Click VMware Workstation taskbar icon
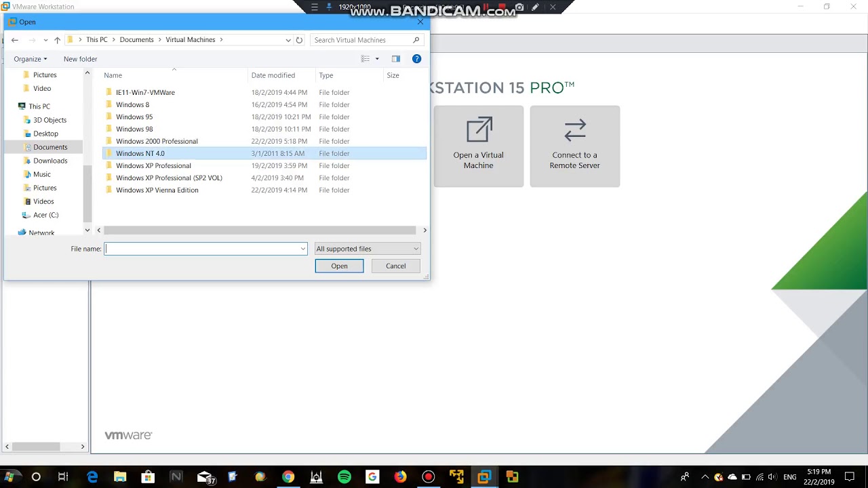Screen dimensions: 868x488 coord(484,477)
